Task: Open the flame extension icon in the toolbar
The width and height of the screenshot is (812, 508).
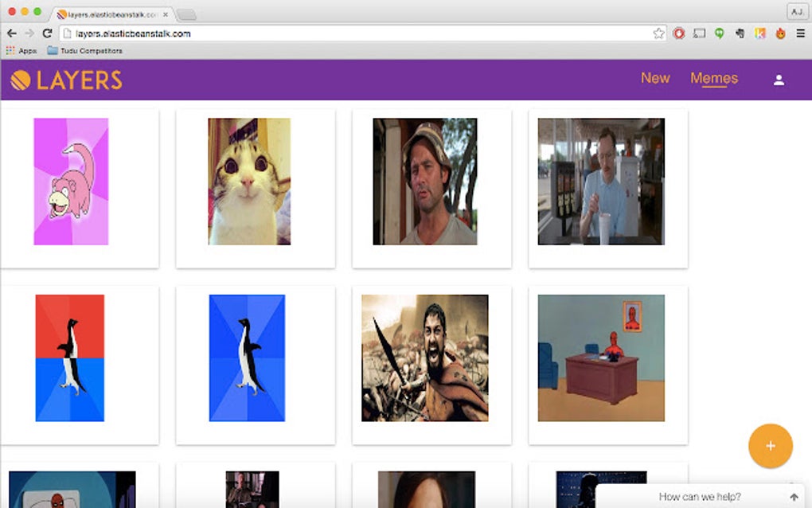Action: coord(782,33)
